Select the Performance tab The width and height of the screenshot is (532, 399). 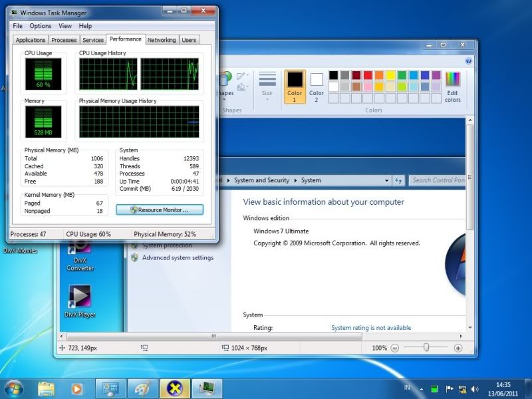point(126,39)
